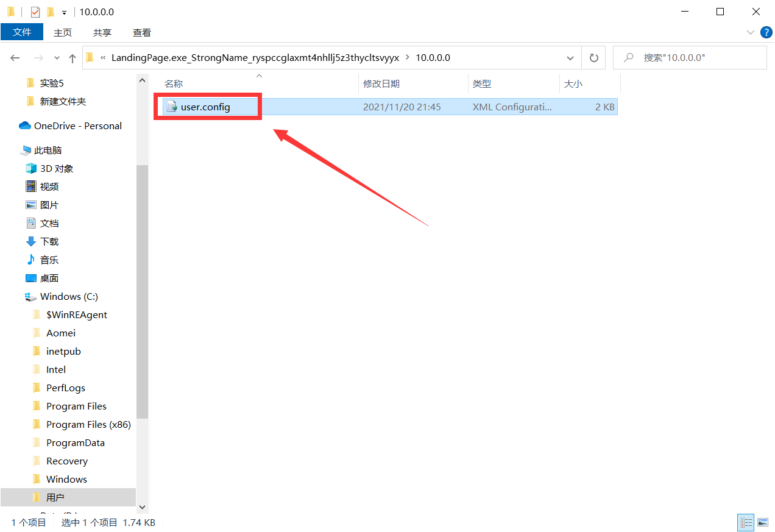Click the search 10.0.0.0 box
The image size is (775, 532).
[x=690, y=58]
